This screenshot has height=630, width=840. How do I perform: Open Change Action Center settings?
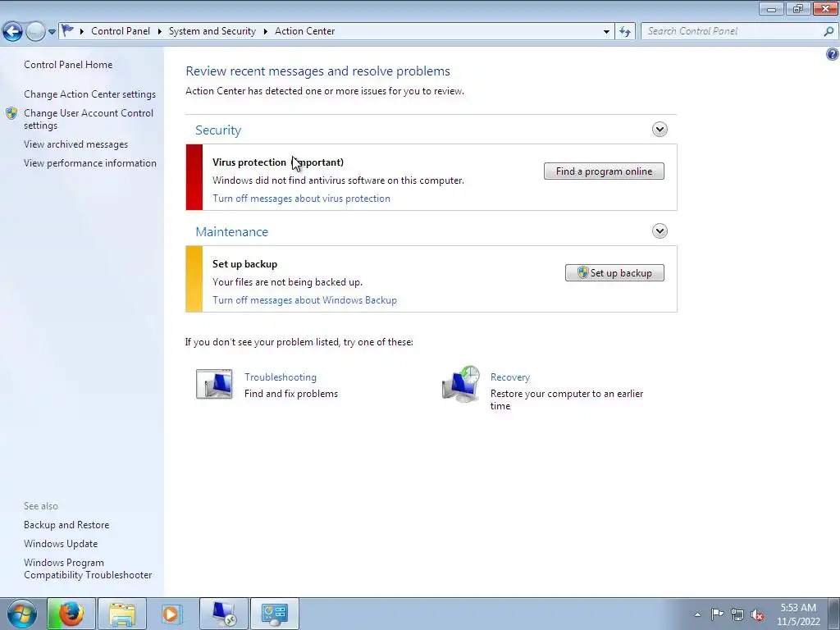tap(89, 94)
